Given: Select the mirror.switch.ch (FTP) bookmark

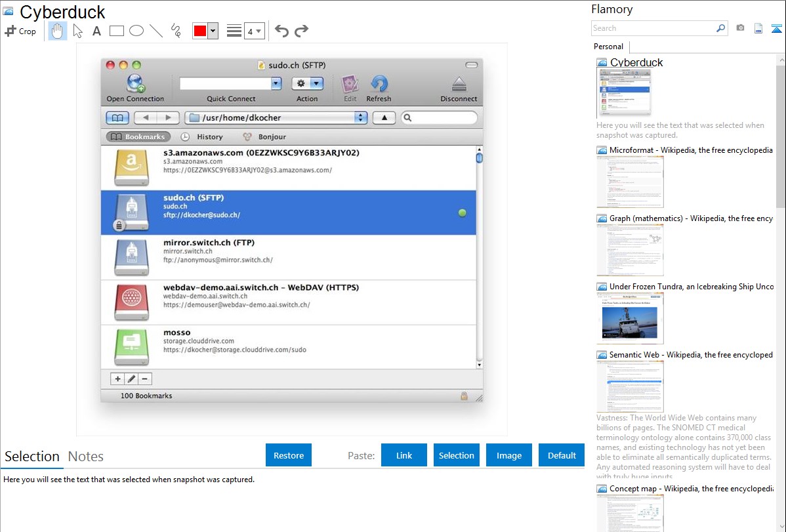Looking at the screenshot, I should (288, 257).
